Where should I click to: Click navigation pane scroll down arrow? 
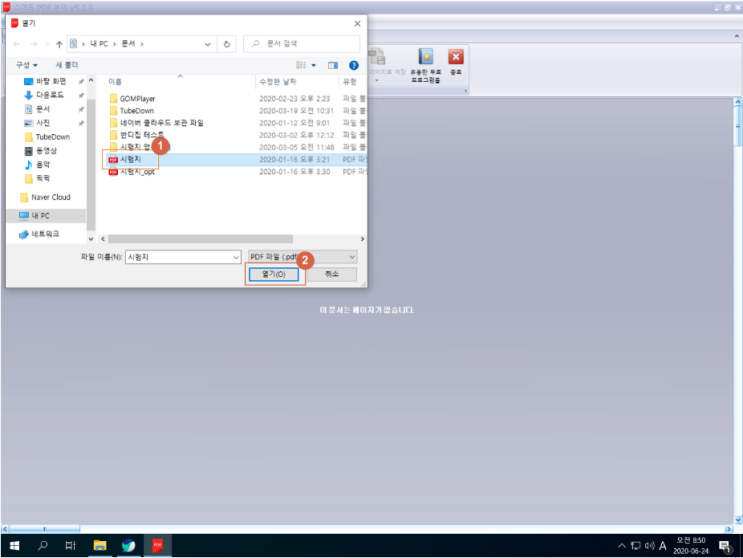click(x=91, y=239)
